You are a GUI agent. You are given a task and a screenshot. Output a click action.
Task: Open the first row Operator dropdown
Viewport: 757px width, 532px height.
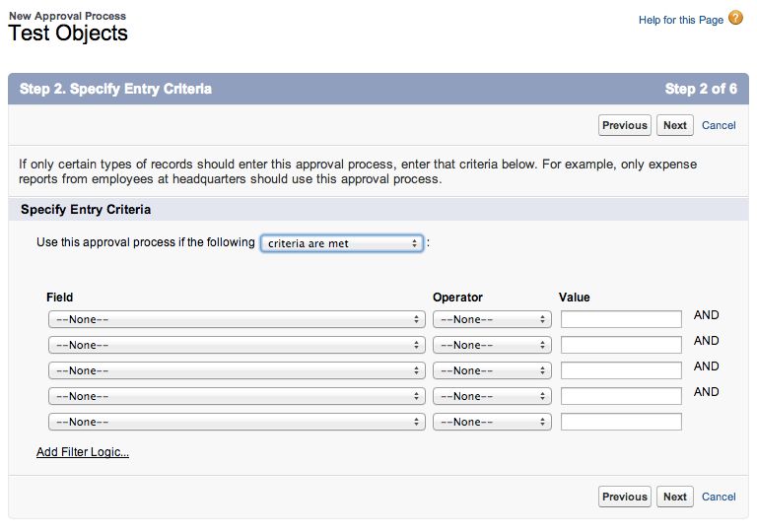[x=491, y=319]
